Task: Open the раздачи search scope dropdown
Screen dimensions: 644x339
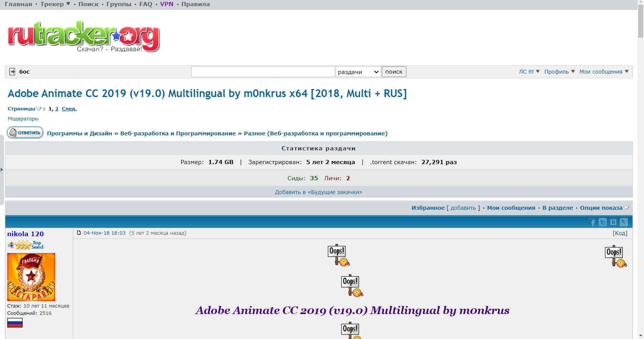Action: tap(358, 72)
